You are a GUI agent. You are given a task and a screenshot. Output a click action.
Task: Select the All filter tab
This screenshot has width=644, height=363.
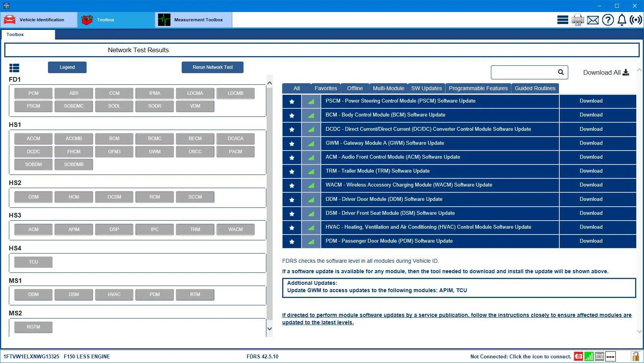pyautogui.click(x=296, y=88)
